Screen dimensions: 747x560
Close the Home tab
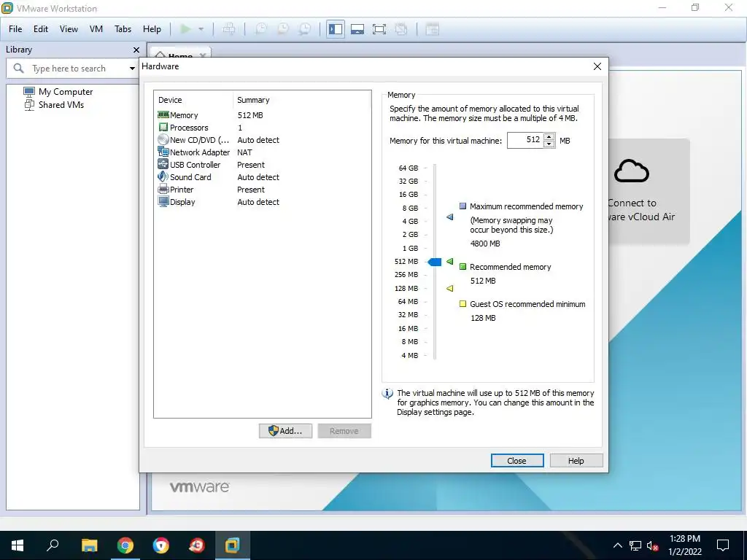(203, 55)
